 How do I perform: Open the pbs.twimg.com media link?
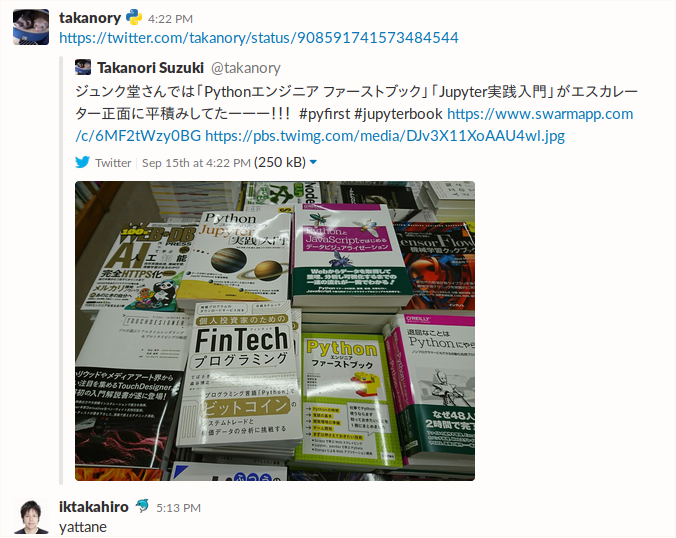(x=385, y=136)
